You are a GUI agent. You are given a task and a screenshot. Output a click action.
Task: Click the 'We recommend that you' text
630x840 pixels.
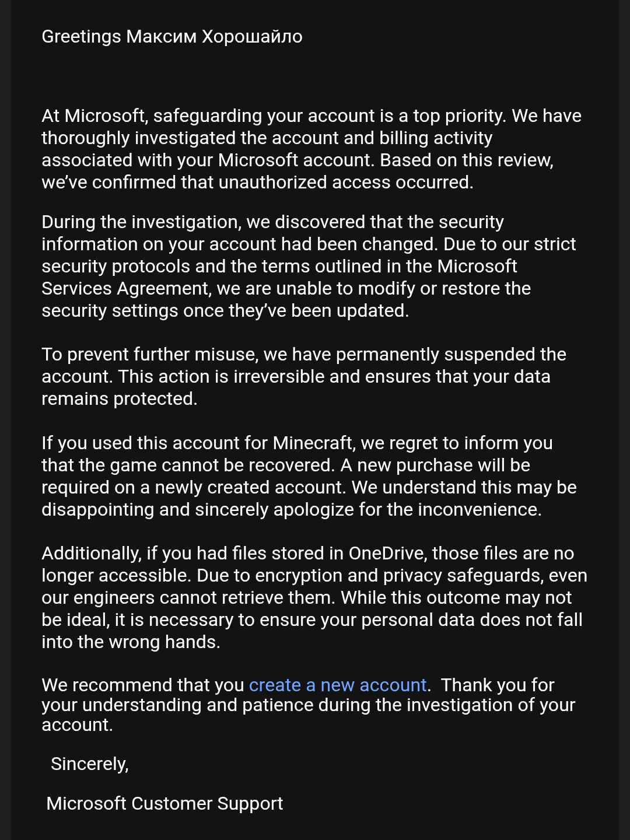coord(143,685)
